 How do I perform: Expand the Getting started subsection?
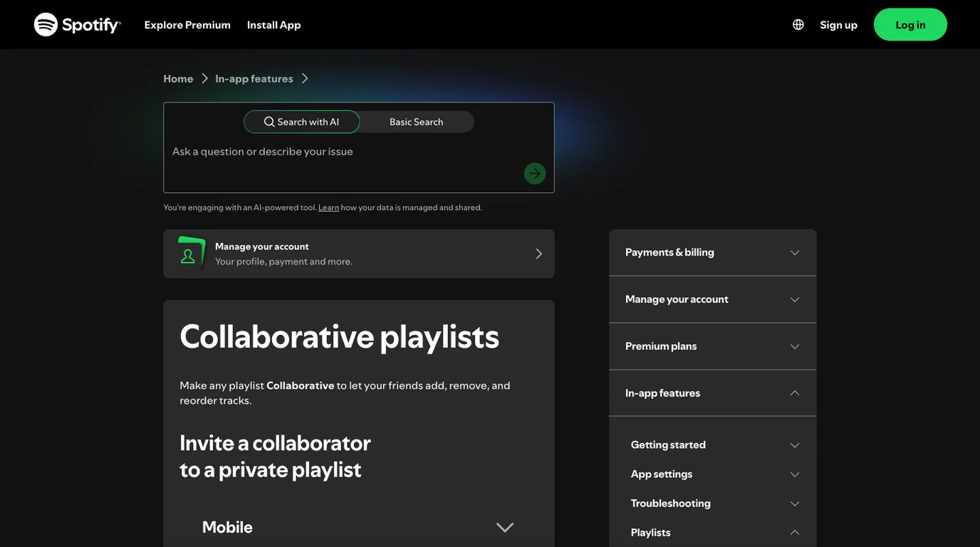(x=715, y=445)
